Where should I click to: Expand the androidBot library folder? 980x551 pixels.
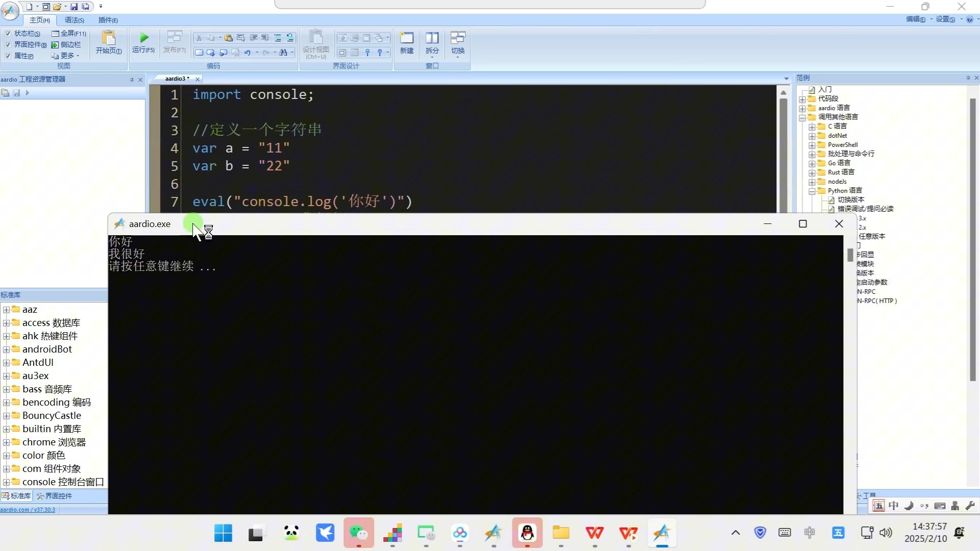pyautogui.click(x=6, y=349)
